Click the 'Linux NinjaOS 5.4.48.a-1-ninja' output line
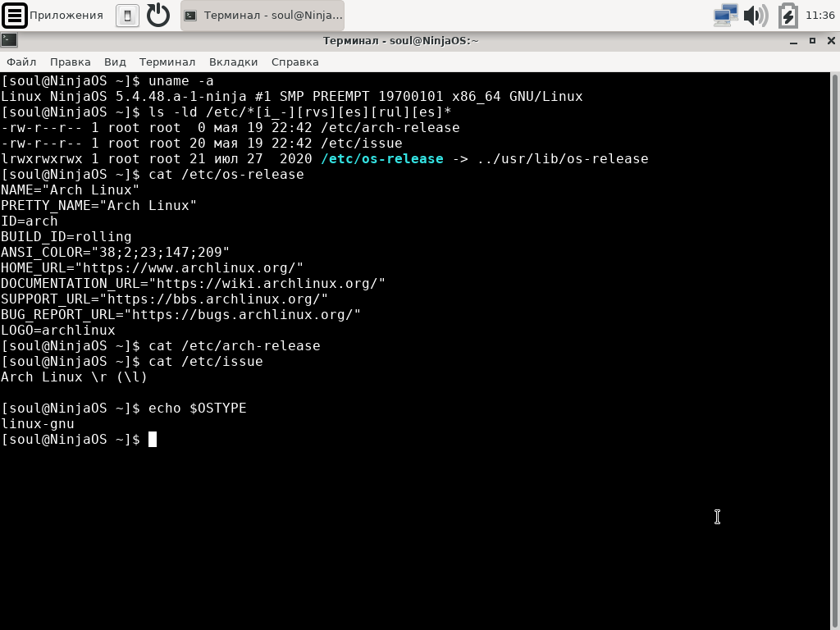This screenshot has height=630, width=840. [x=291, y=97]
